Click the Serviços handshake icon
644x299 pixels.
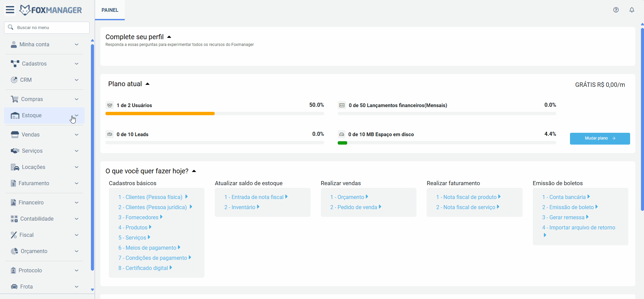coord(15,151)
